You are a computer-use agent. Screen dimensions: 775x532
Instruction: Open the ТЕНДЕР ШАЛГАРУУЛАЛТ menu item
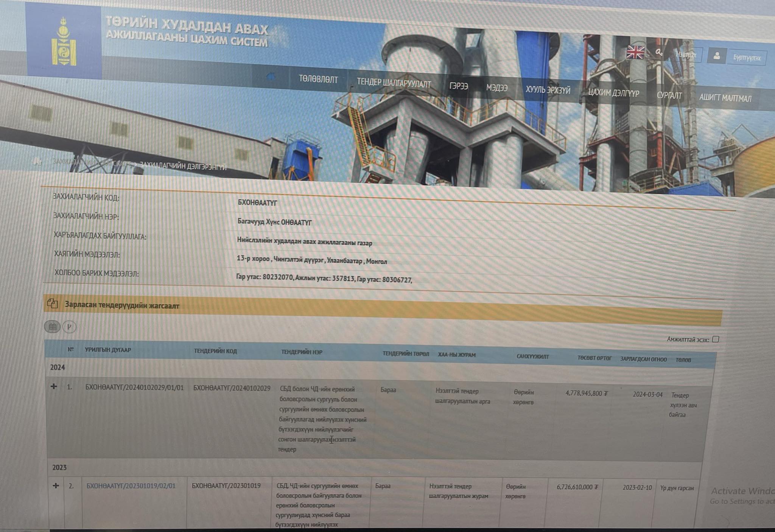click(394, 83)
